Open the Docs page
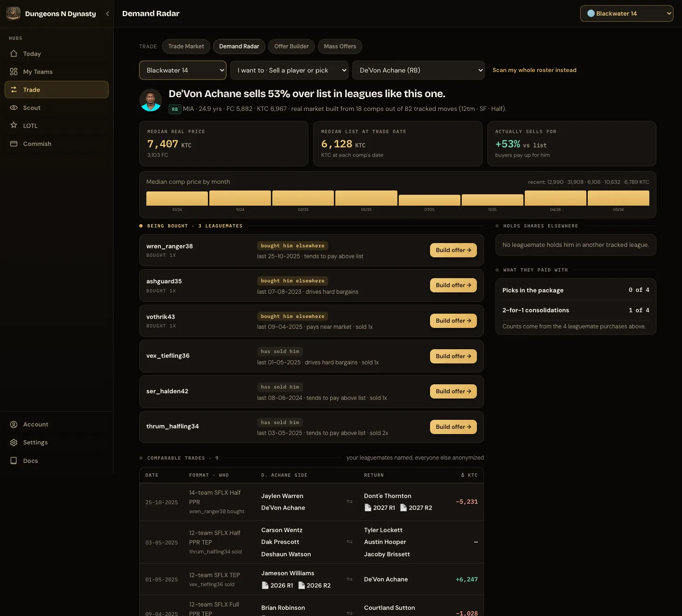682x616 pixels. tap(56, 461)
